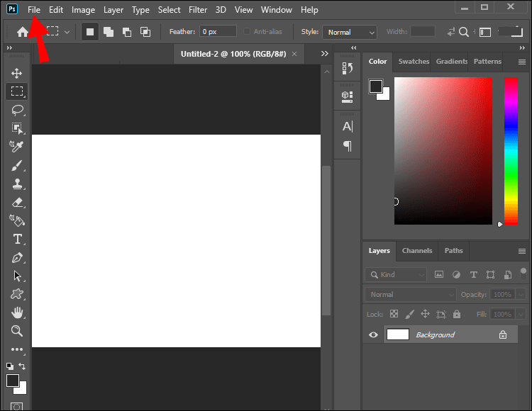Expand the layer Kind filter dropdown
The image size is (532, 411).
397,274
